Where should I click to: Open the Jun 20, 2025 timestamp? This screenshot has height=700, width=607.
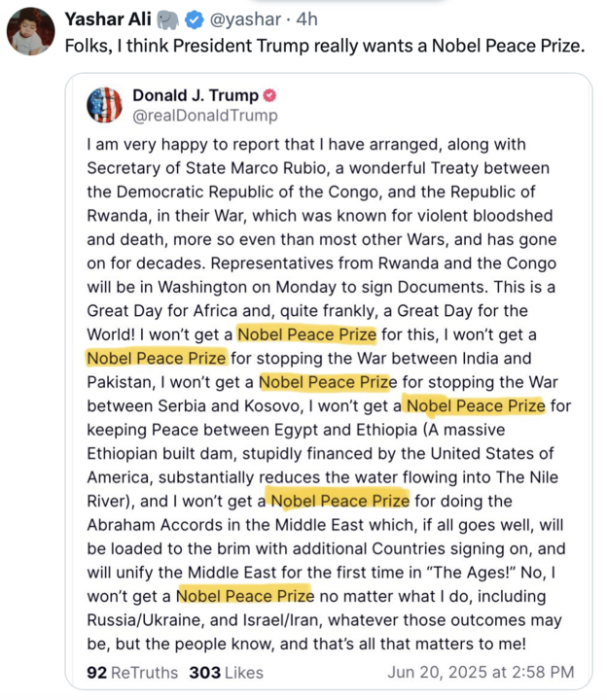[x=481, y=672]
